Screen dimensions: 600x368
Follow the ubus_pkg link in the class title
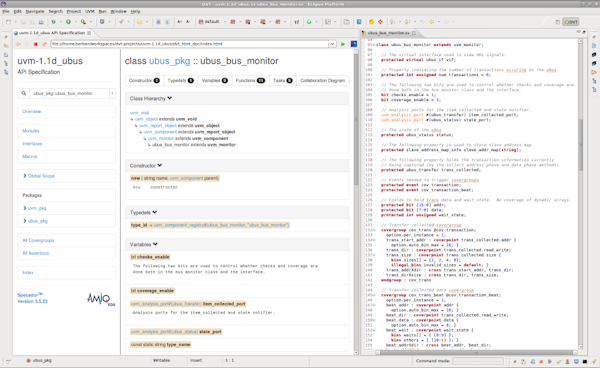click(x=170, y=61)
